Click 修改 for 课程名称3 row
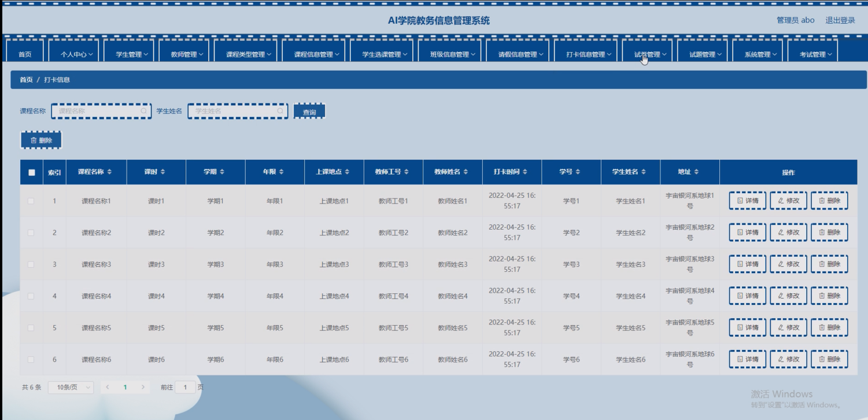The width and height of the screenshot is (868, 420). [x=788, y=264]
